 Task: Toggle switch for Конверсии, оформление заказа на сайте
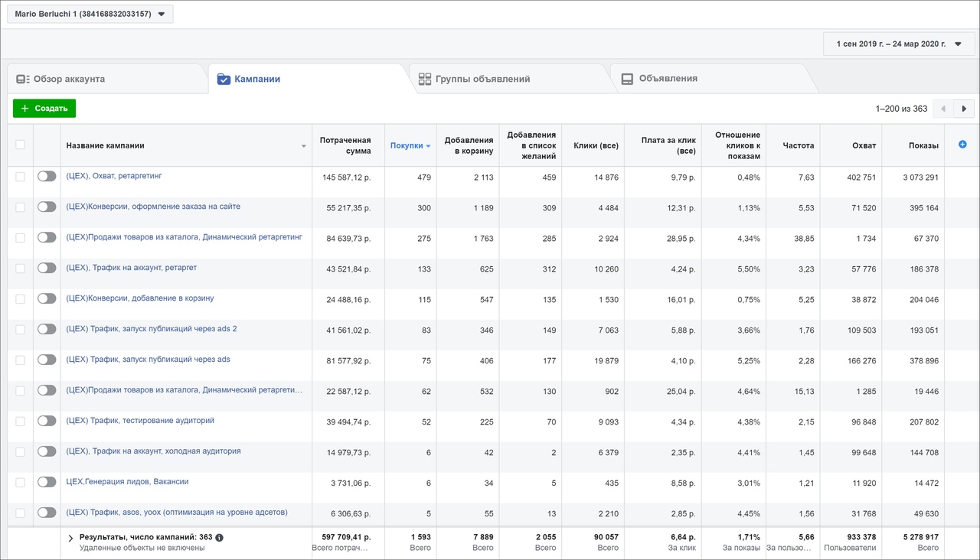47,207
